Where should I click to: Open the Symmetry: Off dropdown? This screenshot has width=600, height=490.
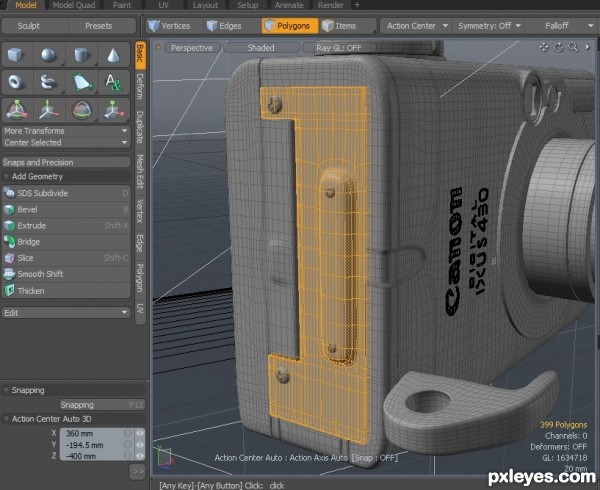pyautogui.click(x=489, y=26)
